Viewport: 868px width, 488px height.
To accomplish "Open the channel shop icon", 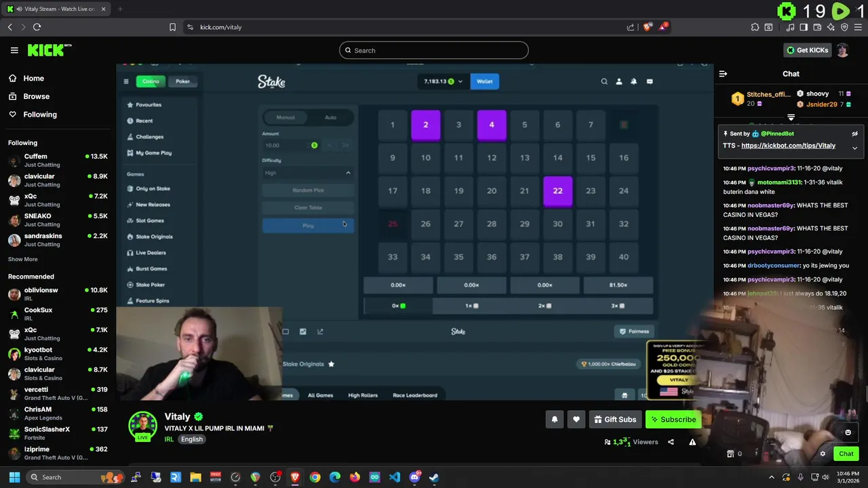I will click(x=730, y=454).
